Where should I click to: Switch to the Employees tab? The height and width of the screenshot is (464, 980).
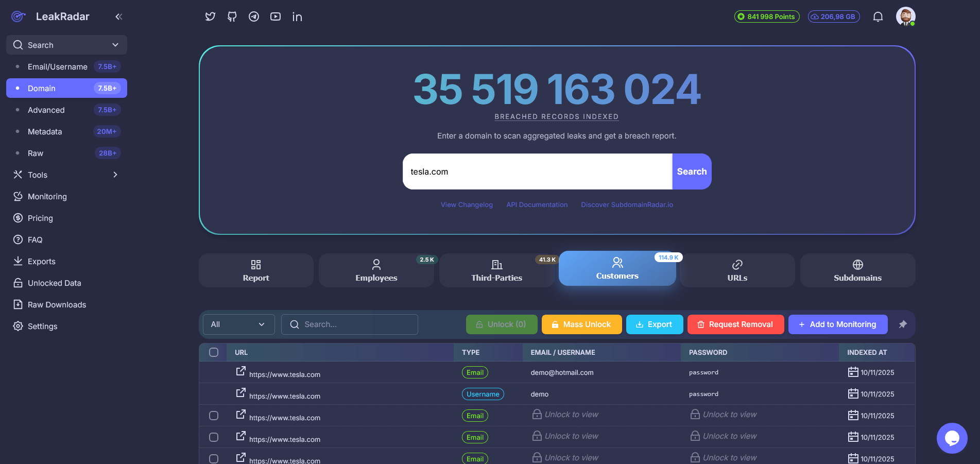click(x=376, y=270)
